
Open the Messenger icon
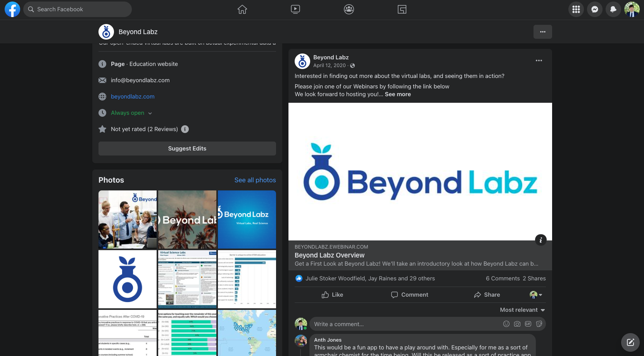tap(594, 9)
